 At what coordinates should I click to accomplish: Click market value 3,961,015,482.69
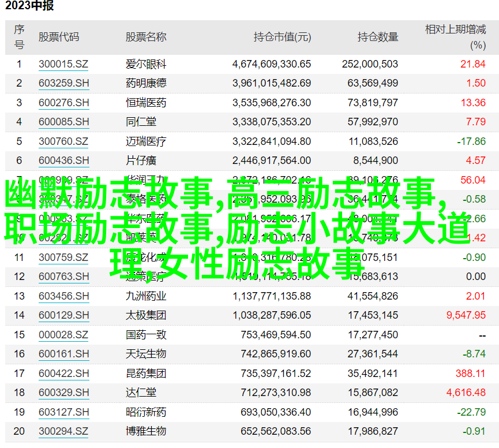coord(272,83)
